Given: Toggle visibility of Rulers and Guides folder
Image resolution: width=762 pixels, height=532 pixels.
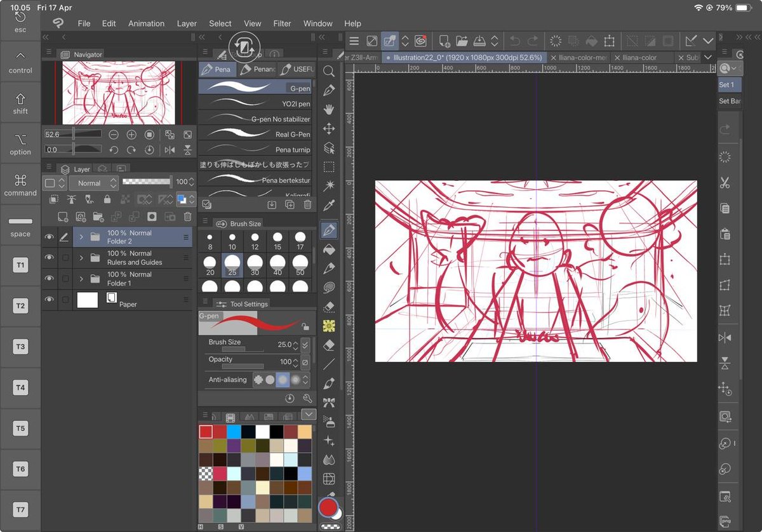Looking at the screenshot, I should (49, 258).
